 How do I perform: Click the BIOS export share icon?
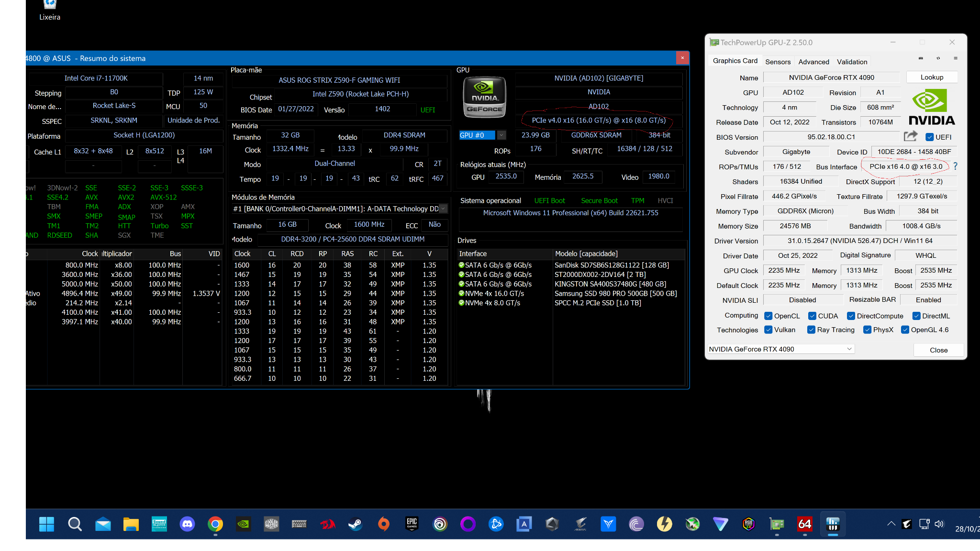click(911, 136)
